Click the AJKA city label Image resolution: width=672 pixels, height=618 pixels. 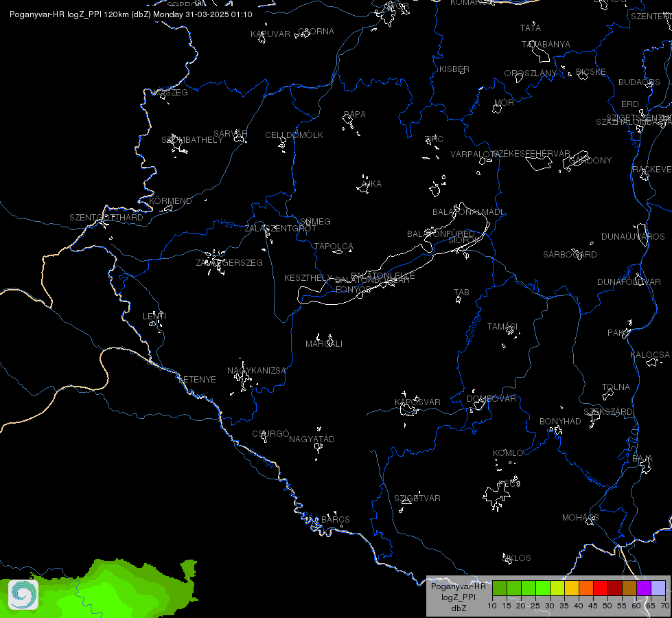pos(371,183)
